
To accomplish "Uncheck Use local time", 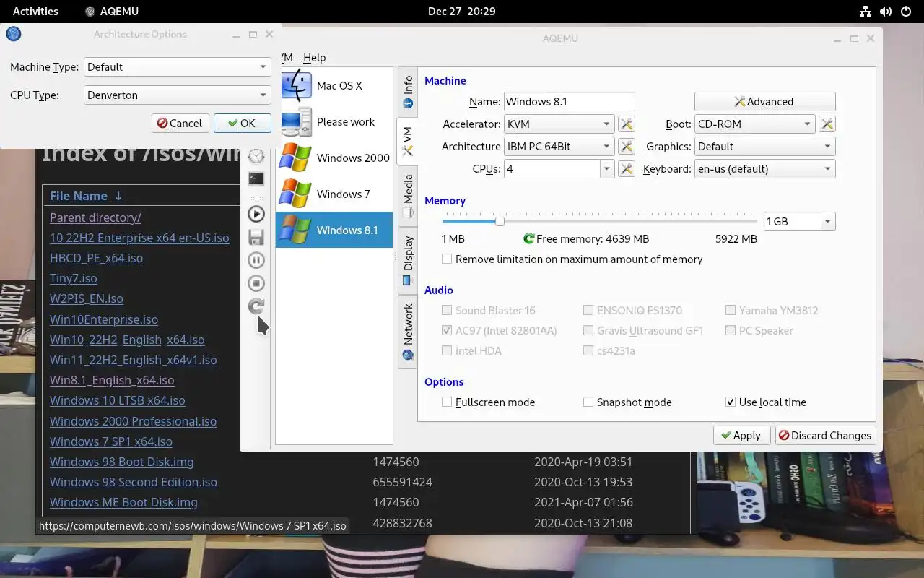I will pyautogui.click(x=731, y=402).
